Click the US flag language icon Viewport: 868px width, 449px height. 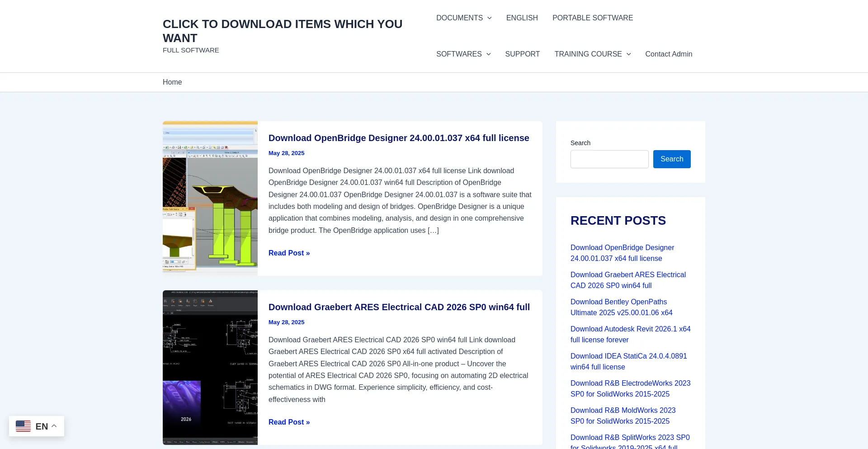[x=23, y=426]
